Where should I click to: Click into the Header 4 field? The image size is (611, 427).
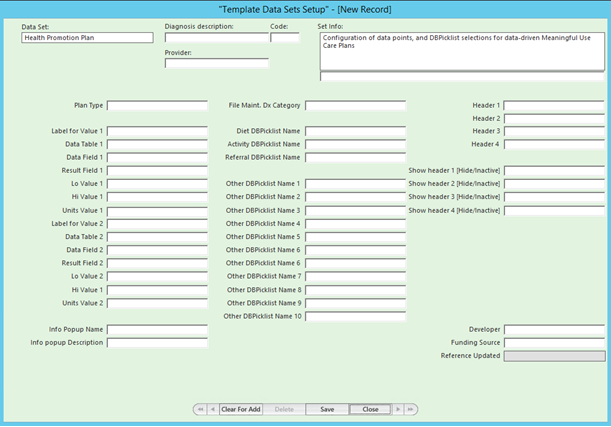click(554, 145)
